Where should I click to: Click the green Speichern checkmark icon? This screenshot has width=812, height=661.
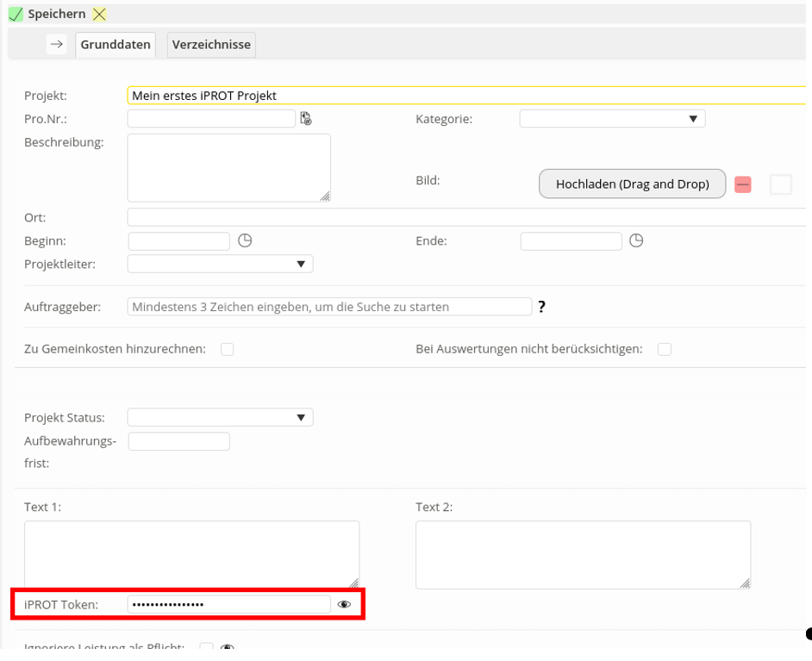16,15
